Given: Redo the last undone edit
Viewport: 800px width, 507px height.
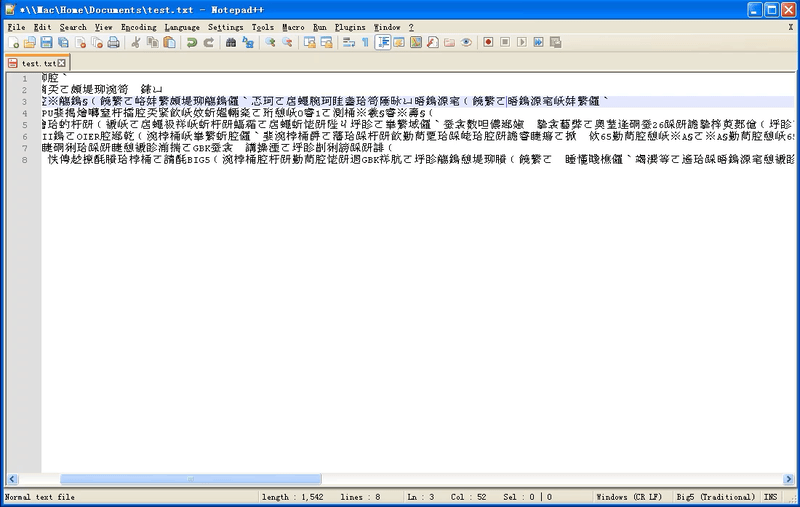Looking at the screenshot, I should [x=209, y=43].
